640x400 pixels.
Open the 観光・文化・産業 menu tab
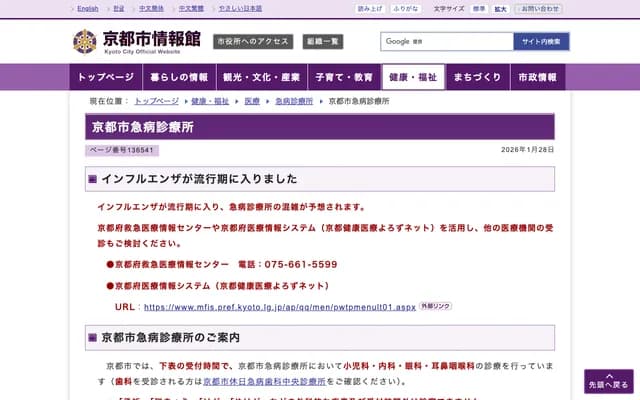[x=261, y=77]
